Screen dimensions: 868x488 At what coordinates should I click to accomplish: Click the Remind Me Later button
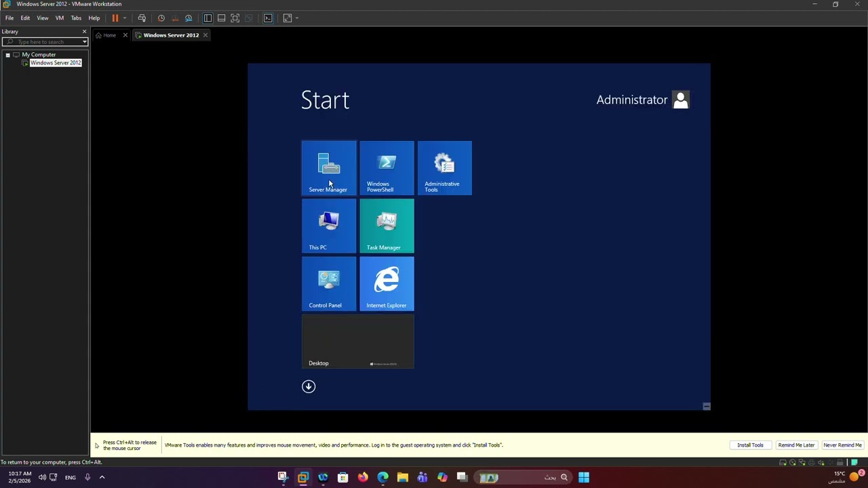796,445
